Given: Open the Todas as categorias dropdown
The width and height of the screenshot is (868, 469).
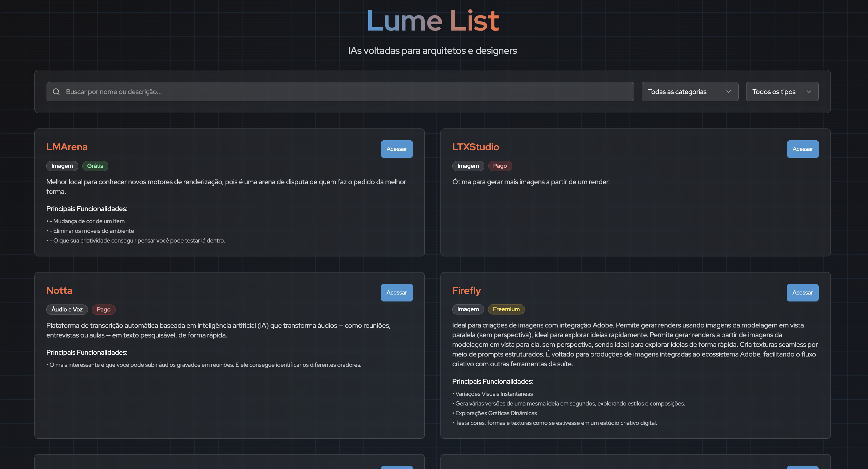Looking at the screenshot, I should coord(690,92).
